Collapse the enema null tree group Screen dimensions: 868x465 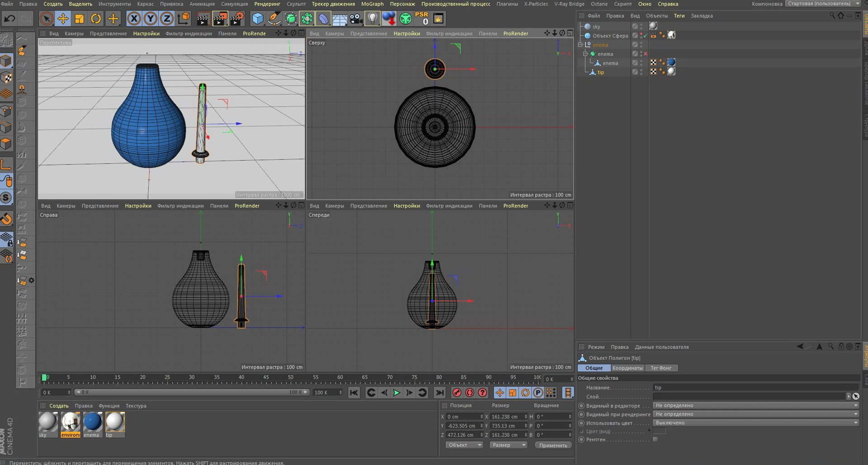click(x=580, y=45)
